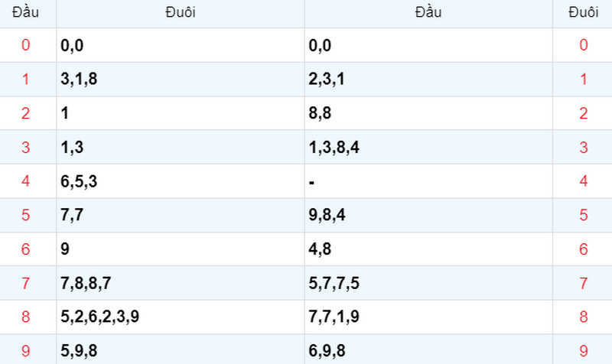Screen dimensions: 612x364
Task: Select the cell showing 3,1,8
Action: [181, 80]
